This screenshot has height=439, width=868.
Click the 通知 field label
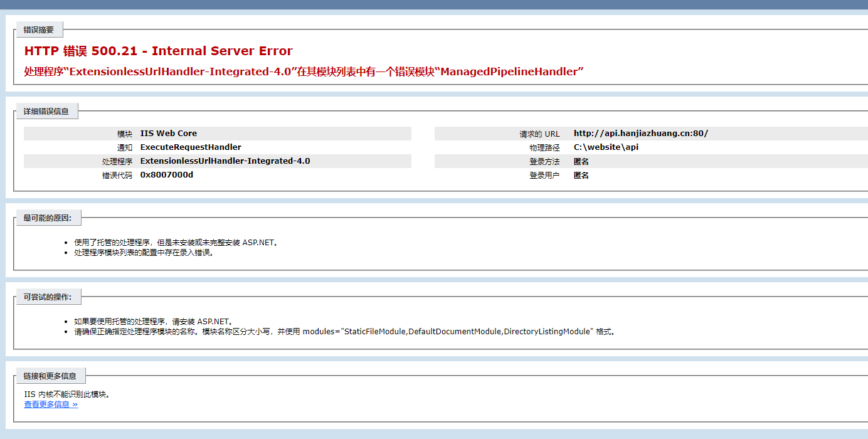pos(125,148)
